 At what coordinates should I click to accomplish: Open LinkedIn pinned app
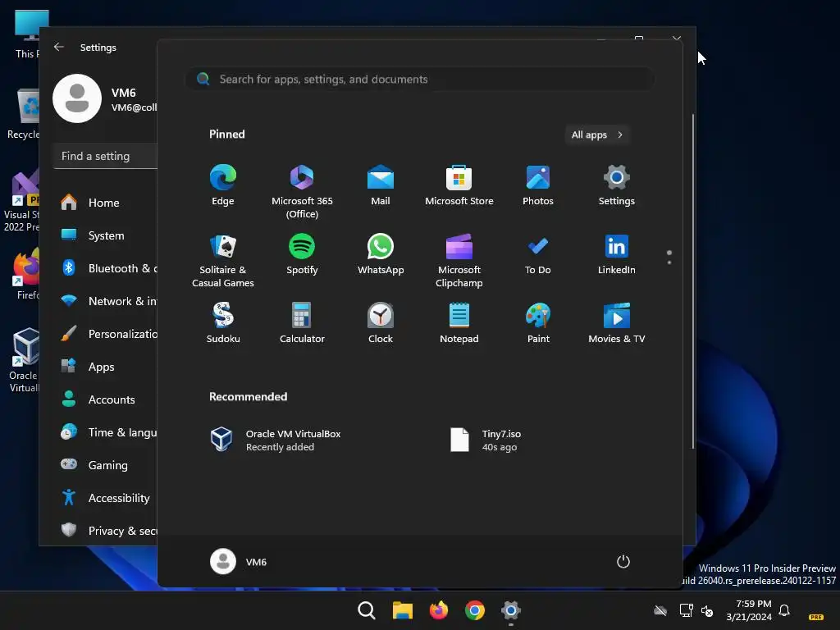coord(617,254)
